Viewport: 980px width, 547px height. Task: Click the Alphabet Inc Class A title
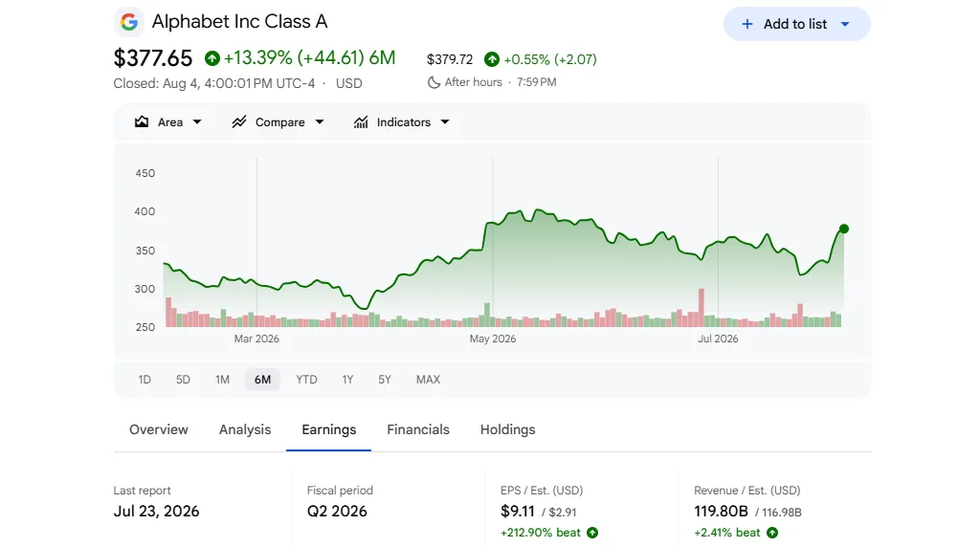[x=240, y=22]
